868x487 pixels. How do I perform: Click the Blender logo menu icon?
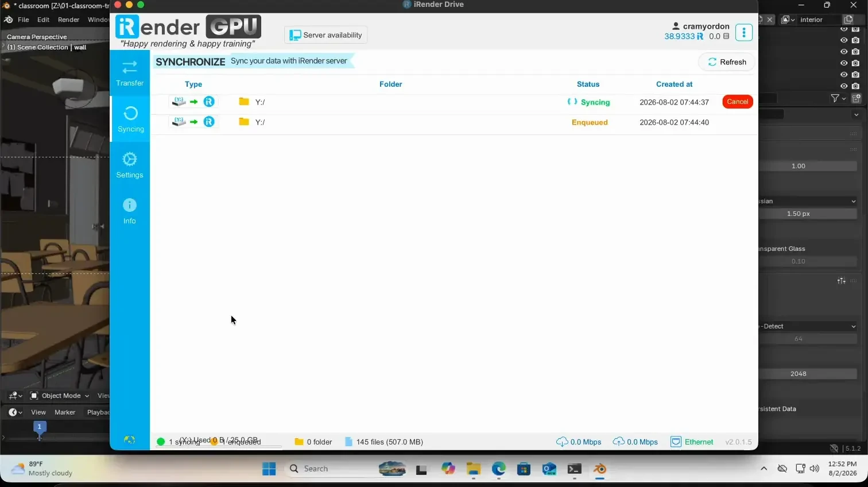pyautogui.click(x=8, y=20)
